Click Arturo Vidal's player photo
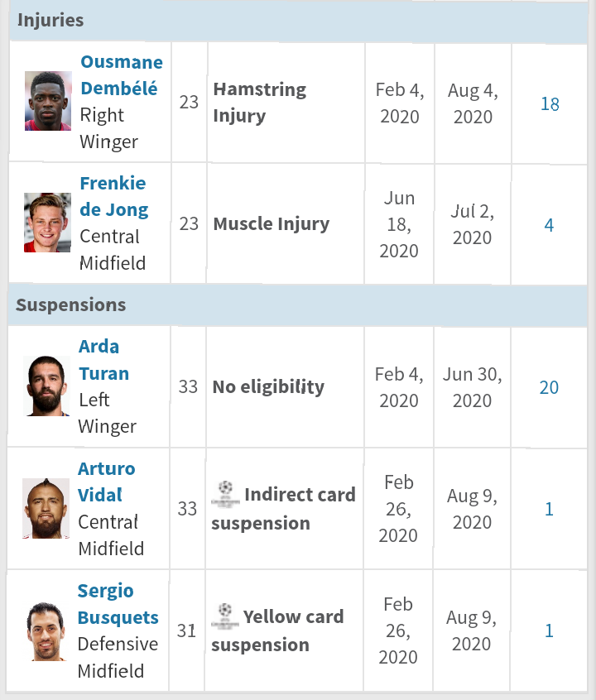Image resolution: width=596 pixels, height=700 pixels. (46, 508)
